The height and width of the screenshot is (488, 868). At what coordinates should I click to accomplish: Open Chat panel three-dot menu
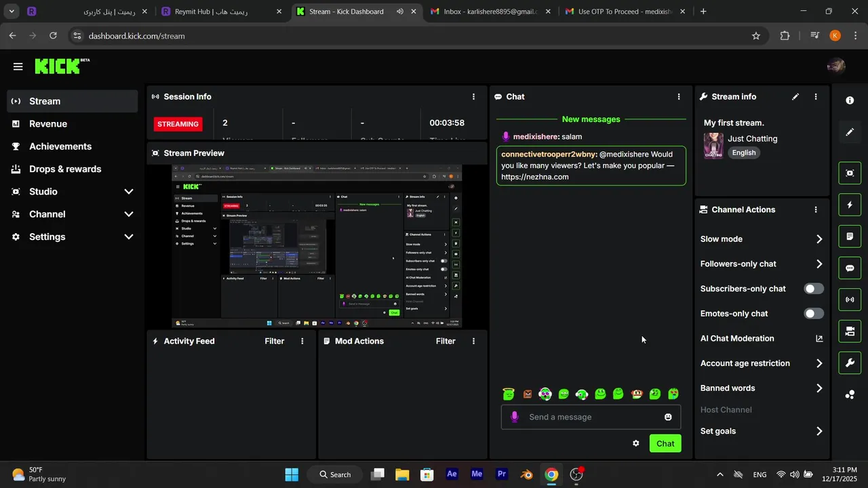pyautogui.click(x=679, y=97)
